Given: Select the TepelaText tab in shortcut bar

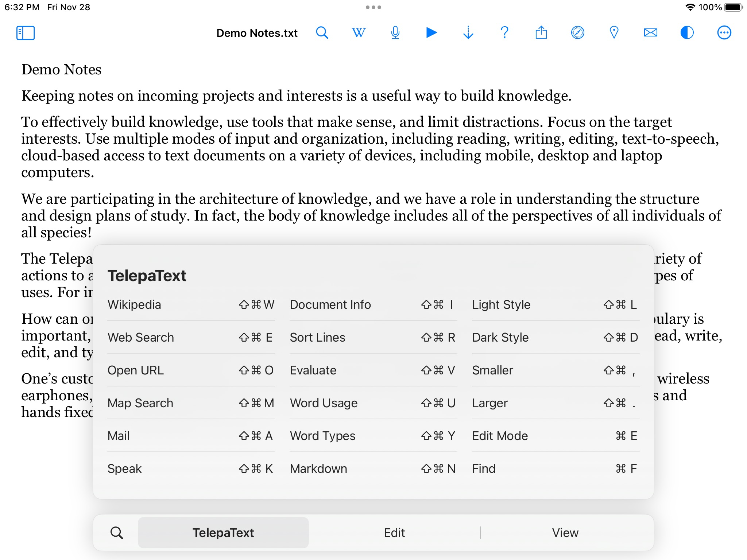Looking at the screenshot, I should point(223,533).
